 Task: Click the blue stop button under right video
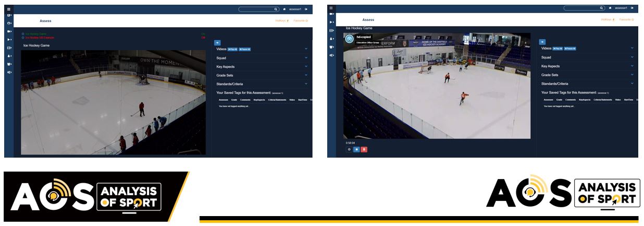pyautogui.click(x=356, y=149)
